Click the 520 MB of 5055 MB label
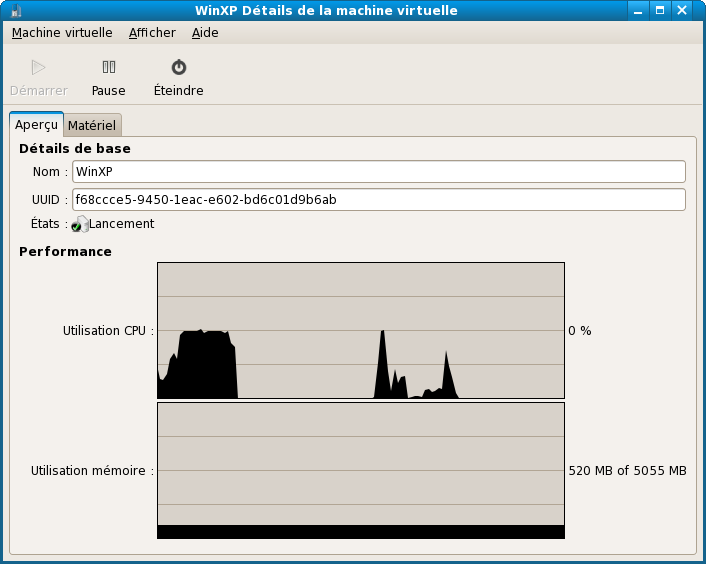 click(627, 471)
